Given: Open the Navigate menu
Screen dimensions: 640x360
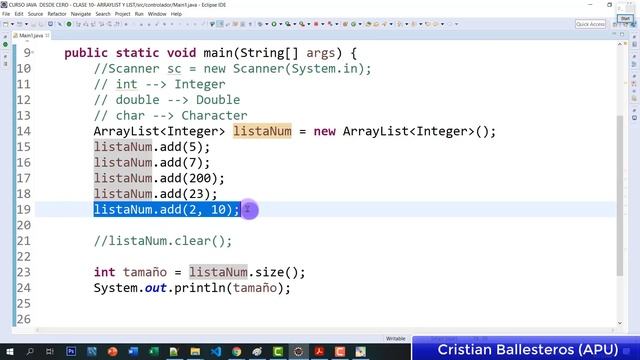Looking at the screenshot, I should pos(81,14).
